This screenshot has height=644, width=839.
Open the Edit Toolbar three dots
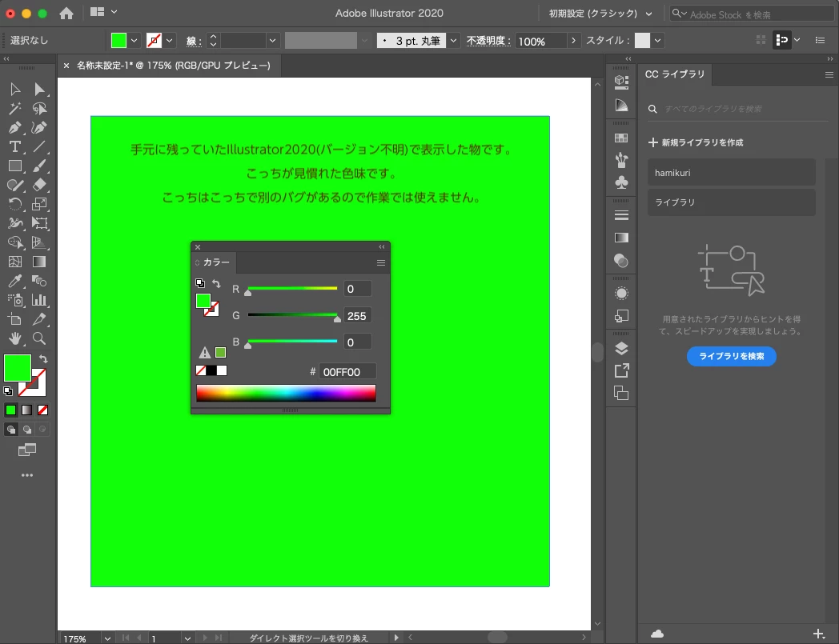click(26, 475)
